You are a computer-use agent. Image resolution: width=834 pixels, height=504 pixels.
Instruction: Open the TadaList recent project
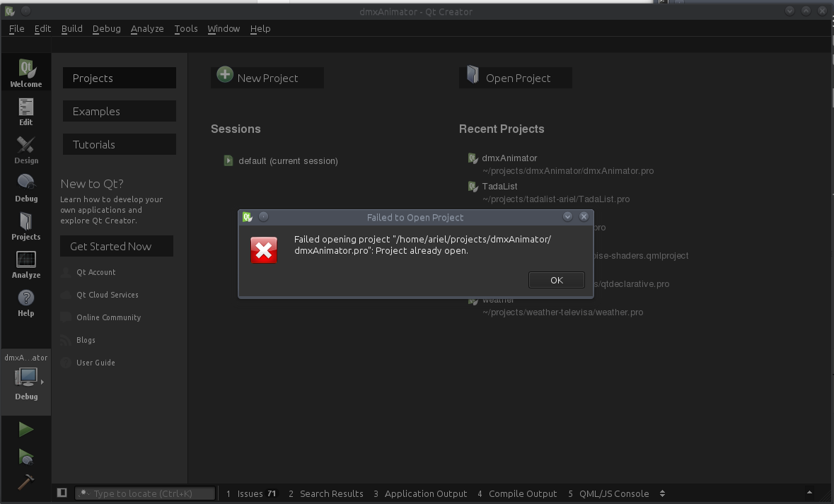[x=499, y=186]
